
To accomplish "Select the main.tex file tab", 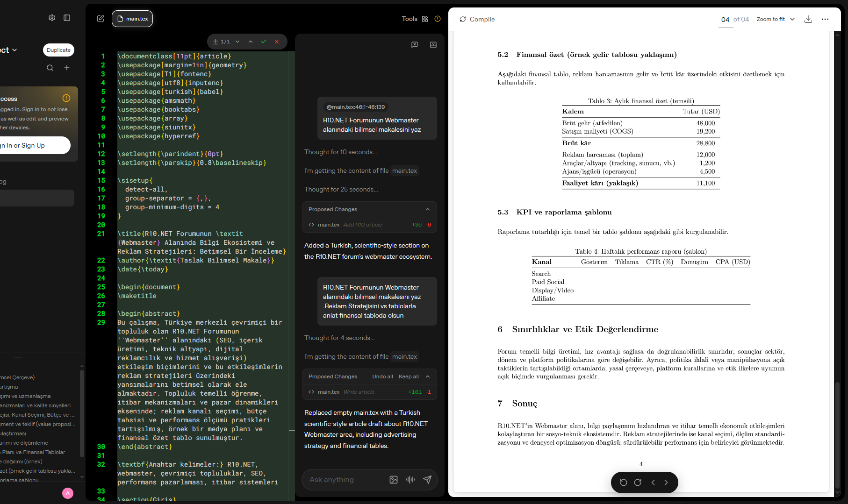I will pyautogui.click(x=132, y=19).
